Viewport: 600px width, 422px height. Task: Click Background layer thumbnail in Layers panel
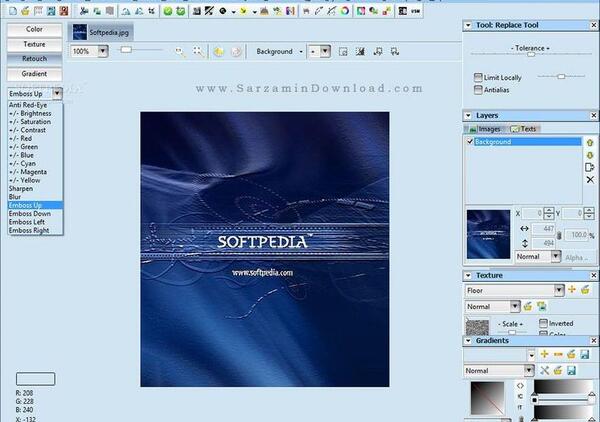click(488, 234)
